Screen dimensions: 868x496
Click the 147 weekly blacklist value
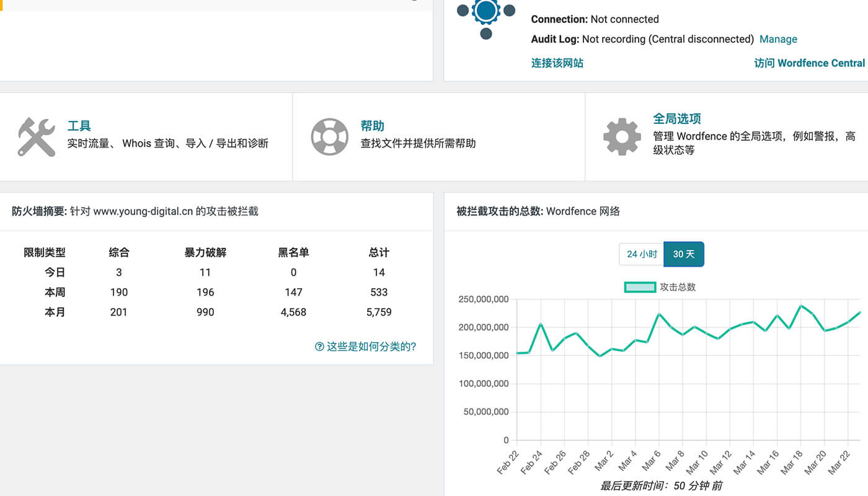coord(293,292)
